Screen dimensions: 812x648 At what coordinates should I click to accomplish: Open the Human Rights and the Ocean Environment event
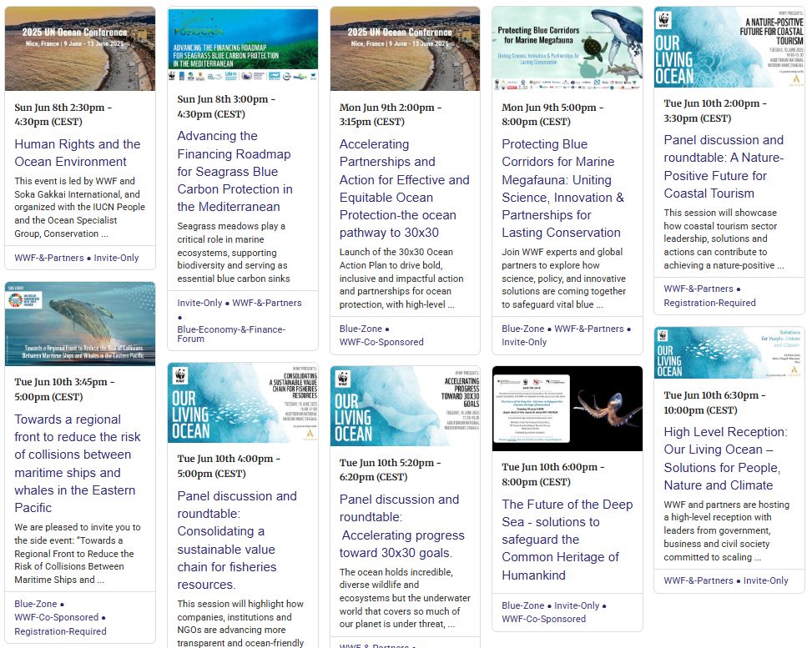pos(77,153)
